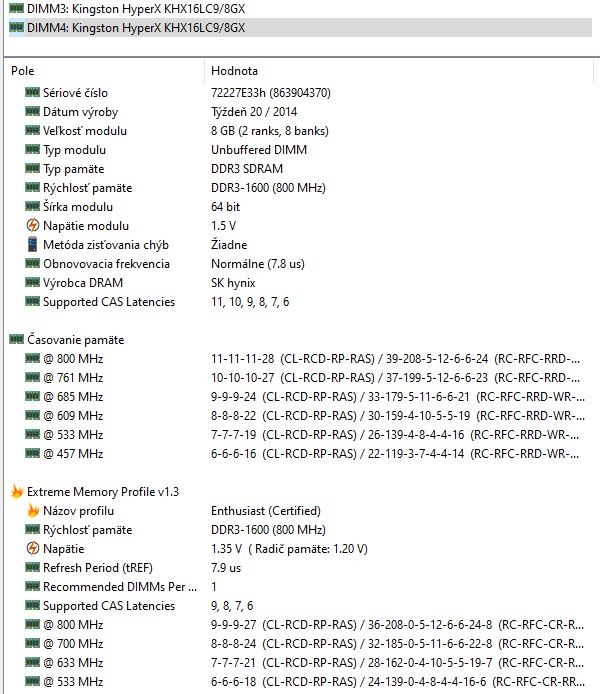The width and height of the screenshot is (600, 694).
Task: Click the memory icon beside Obnovovacia frekvencia
Action: 32,263
